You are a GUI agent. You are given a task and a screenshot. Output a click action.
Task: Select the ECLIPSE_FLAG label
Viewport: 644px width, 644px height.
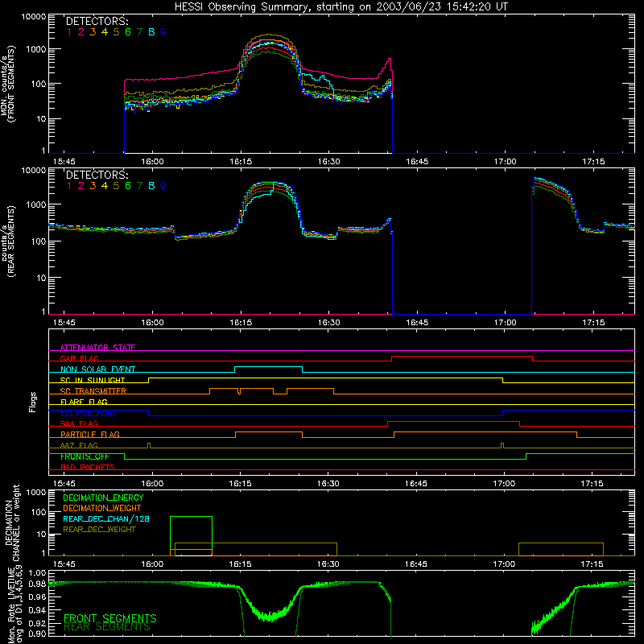(x=88, y=413)
